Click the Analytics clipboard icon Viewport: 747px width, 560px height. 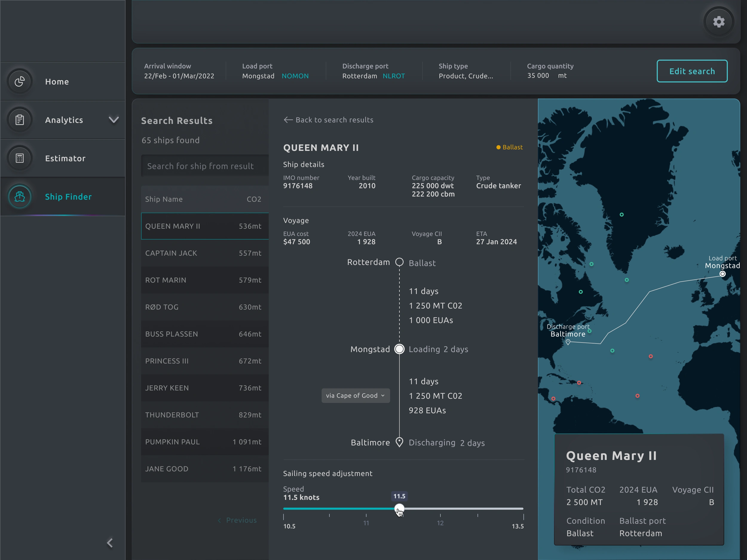point(20,120)
